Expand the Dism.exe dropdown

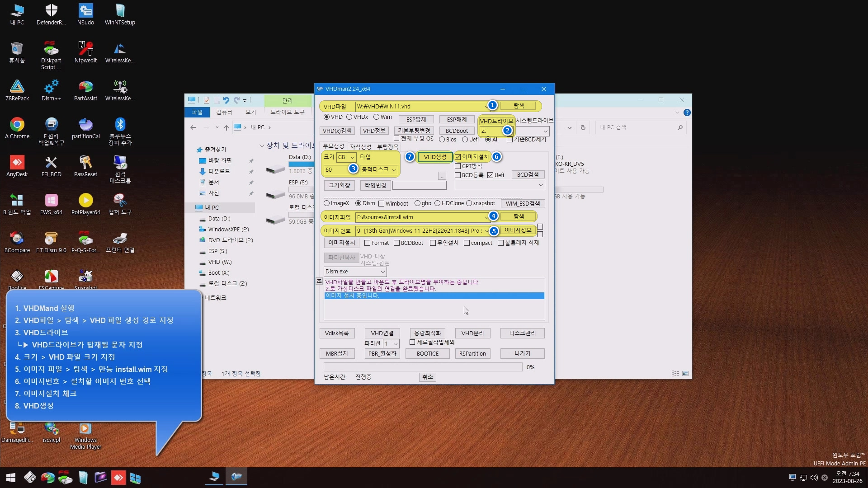click(x=355, y=272)
